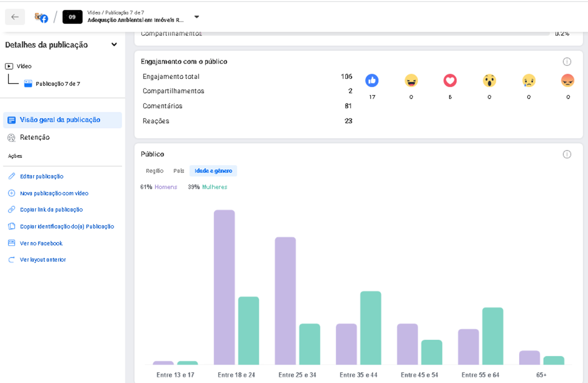Switch to the Região tab

point(155,171)
